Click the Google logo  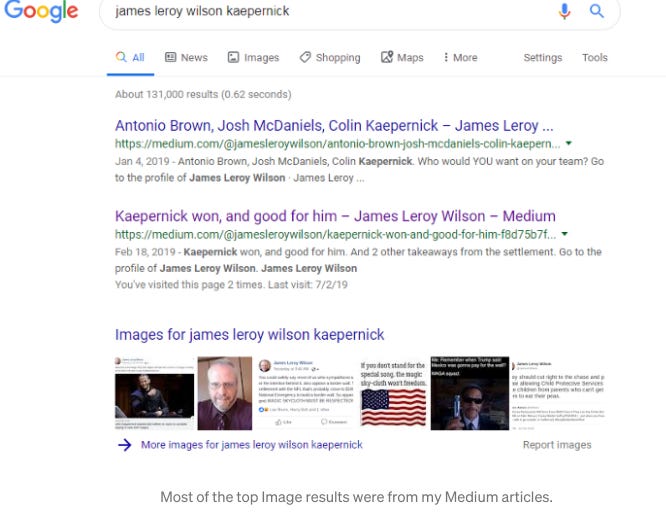pos(41,11)
